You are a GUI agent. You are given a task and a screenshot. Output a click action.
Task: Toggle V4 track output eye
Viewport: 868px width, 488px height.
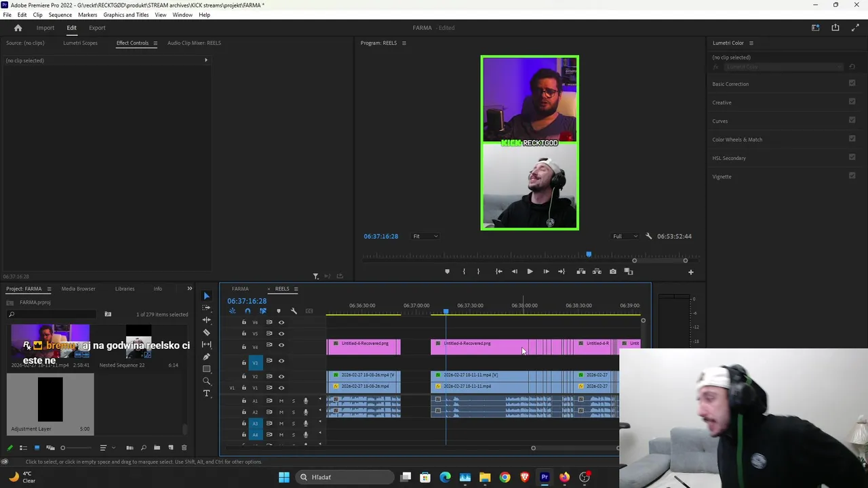click(281, 345)
